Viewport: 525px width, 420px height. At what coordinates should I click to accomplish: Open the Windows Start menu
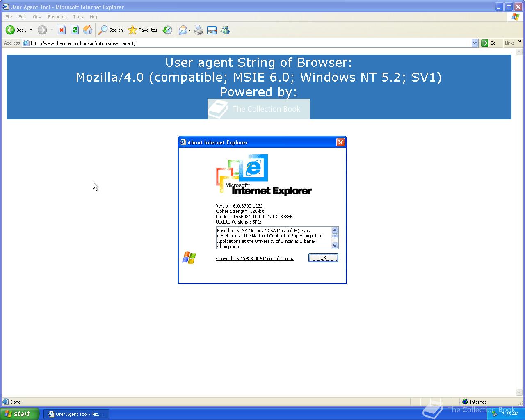coord(20,414)
